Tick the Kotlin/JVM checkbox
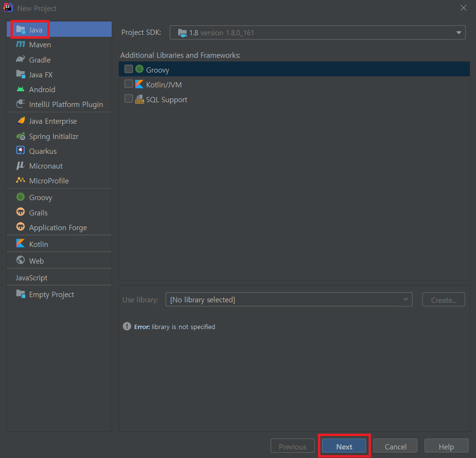This screenshot has width=476, height=458. coord(129,84)
